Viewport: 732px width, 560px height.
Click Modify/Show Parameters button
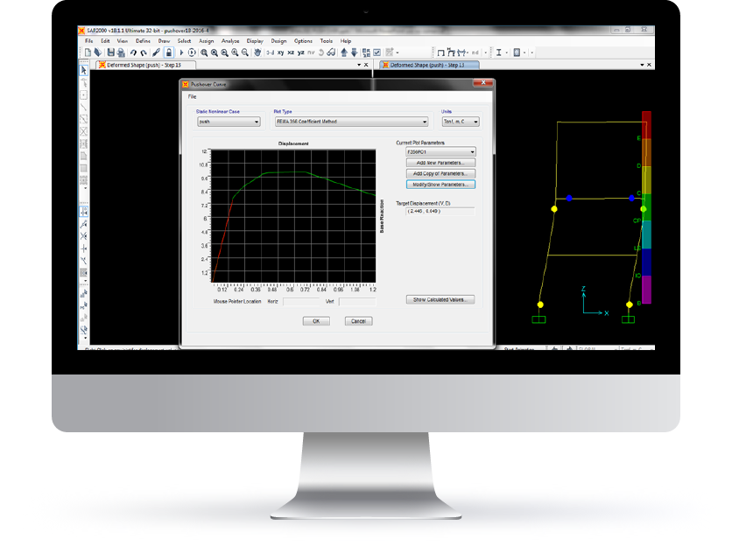tap(440, 185)
